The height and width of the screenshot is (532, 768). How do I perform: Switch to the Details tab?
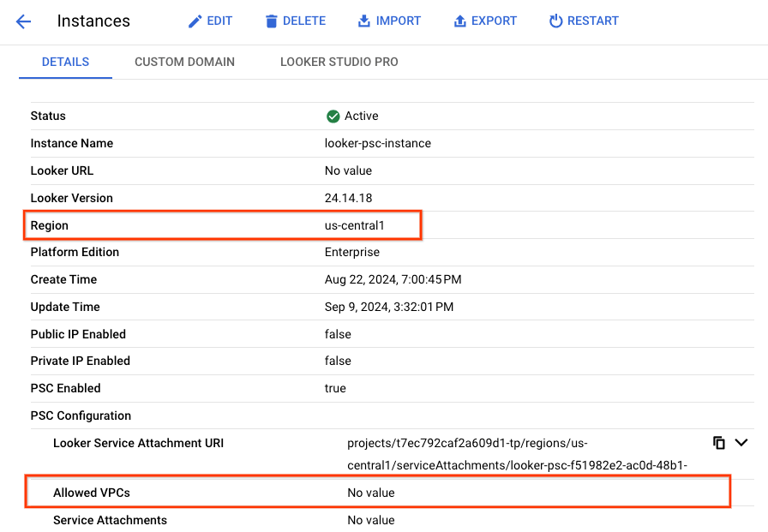(x=65, y=62)
